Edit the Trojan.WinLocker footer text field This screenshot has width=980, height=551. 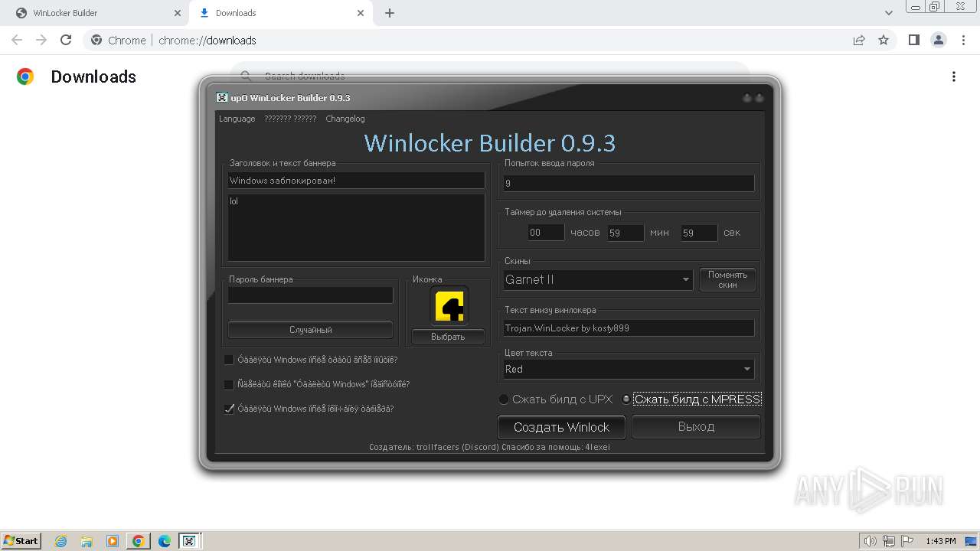[x=629, y=328]
